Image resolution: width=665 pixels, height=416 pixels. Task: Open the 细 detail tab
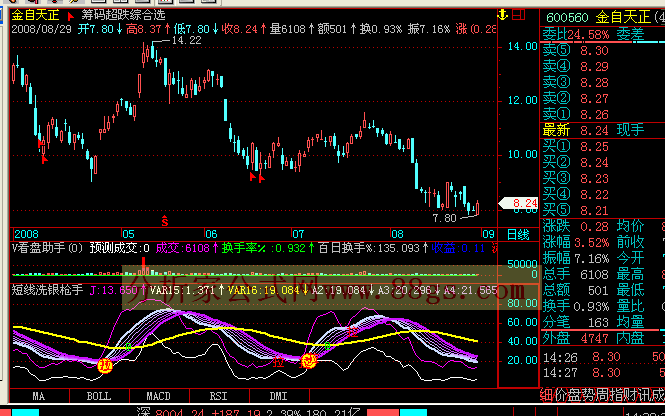(546, 395)
